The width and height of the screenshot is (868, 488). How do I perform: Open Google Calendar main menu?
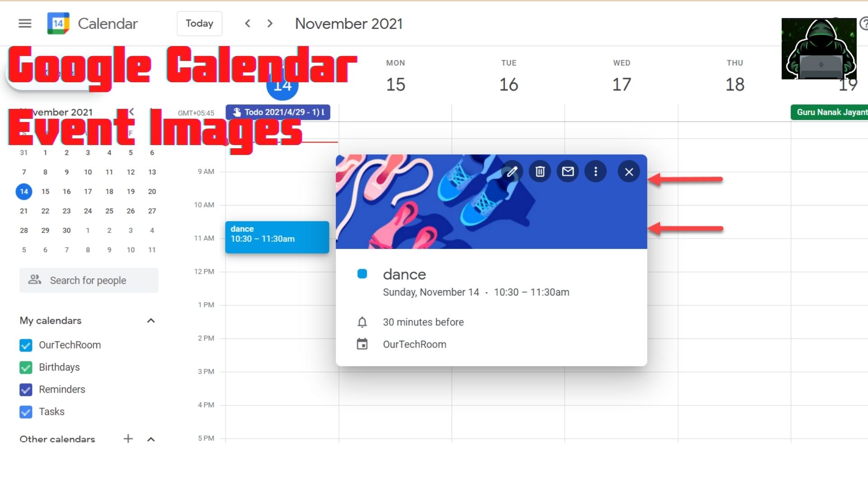(x=24, y=24)
